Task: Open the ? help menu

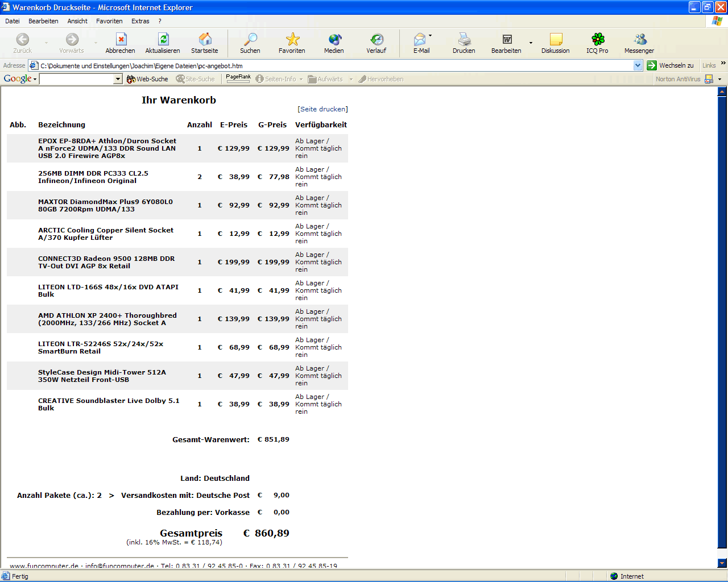Action: (x=160, y=21)
